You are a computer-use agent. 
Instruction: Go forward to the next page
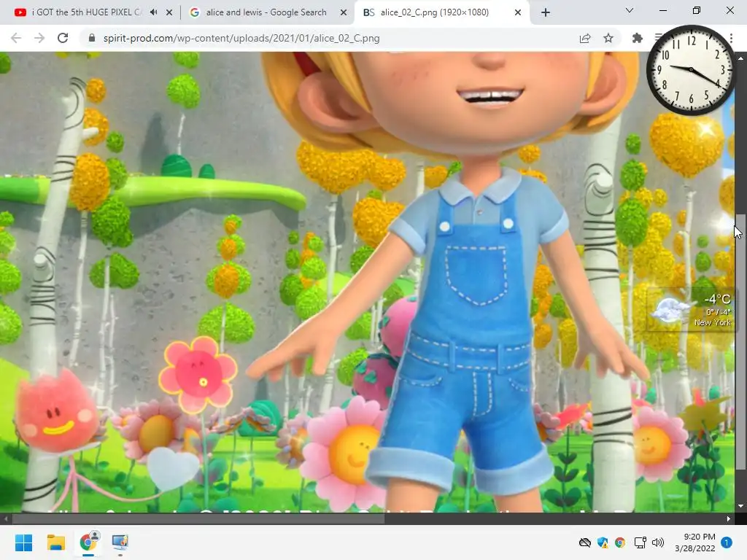39,38
